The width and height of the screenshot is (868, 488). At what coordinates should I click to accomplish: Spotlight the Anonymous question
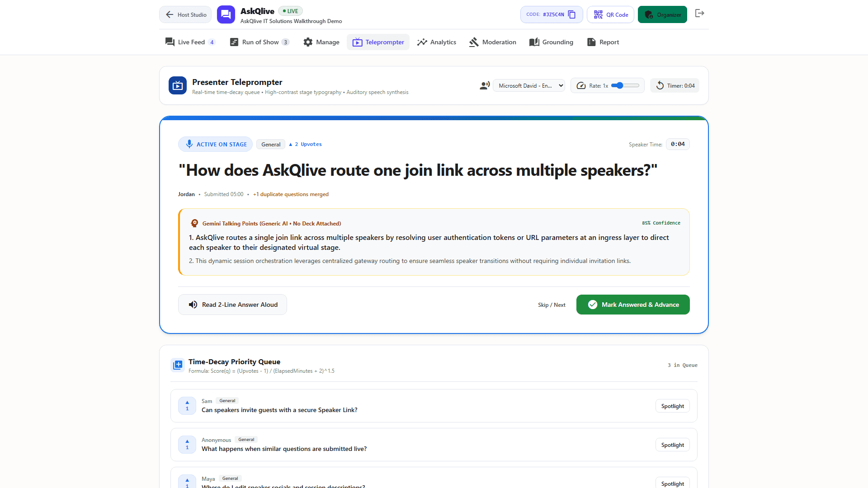673,445
